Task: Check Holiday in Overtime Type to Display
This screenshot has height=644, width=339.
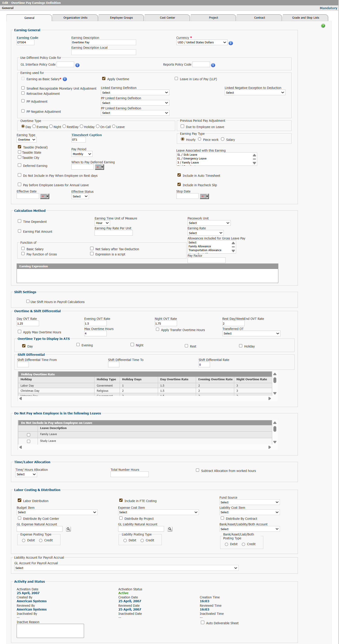Action: 241,346
